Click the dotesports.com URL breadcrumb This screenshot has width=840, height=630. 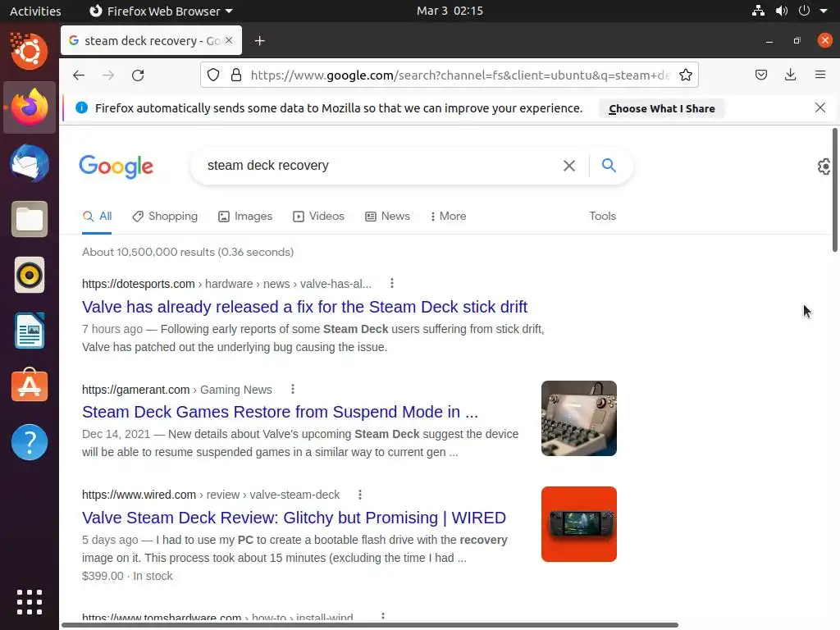[x=226, y=284]
